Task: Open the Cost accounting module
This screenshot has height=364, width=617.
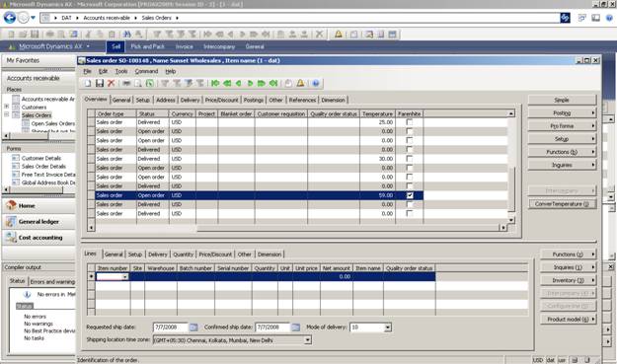Action: (39, 238)
